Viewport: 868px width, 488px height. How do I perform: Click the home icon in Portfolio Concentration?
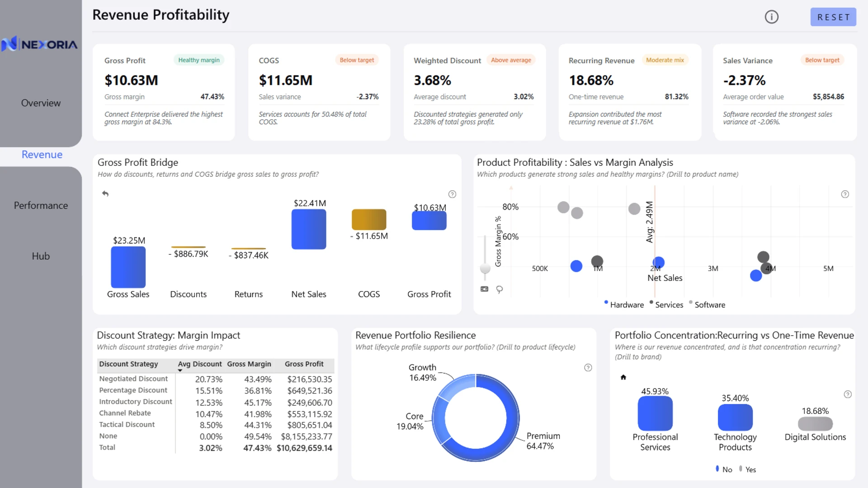point(623,377)
